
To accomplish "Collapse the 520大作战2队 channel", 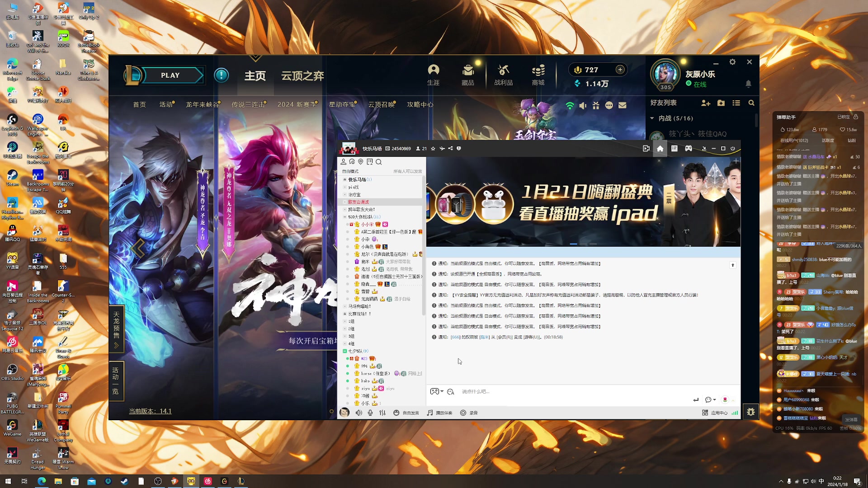I will click(344, 217).
